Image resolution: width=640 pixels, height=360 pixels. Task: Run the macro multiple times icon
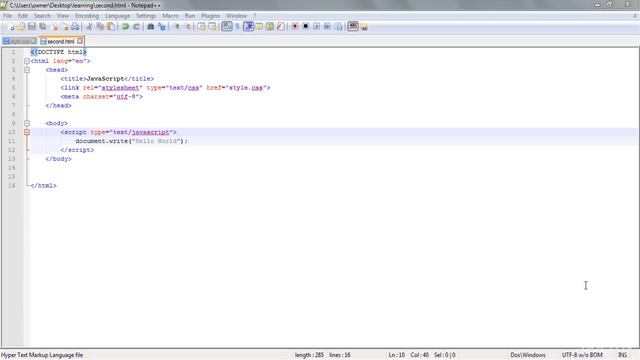click(x=327, y=27)
